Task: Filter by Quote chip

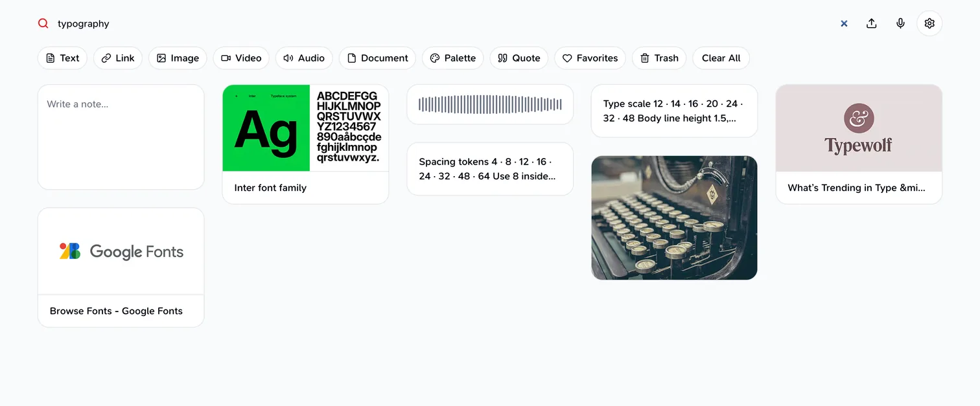Action: pyautogui.click(x=519, y=58)
